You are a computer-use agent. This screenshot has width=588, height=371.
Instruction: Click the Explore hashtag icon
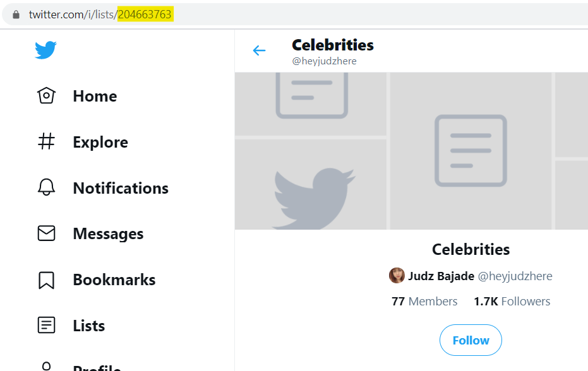47,142
